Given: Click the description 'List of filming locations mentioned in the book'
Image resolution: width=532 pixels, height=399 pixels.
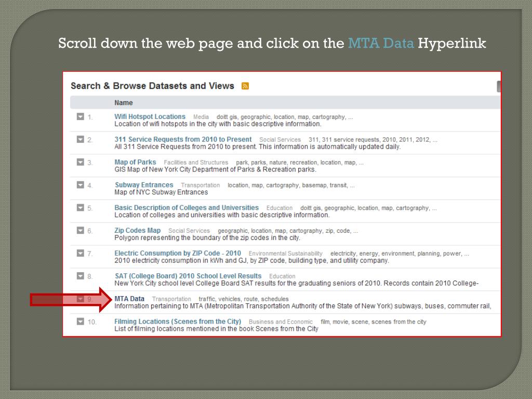Looking at the screenshot, I should tap(216, 328).
